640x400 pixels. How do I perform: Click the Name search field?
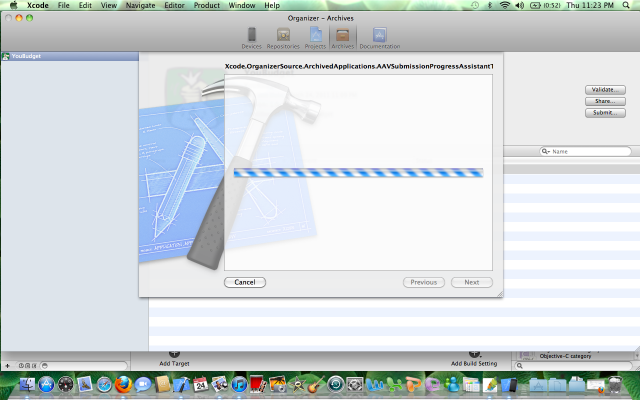coord(585,151)
